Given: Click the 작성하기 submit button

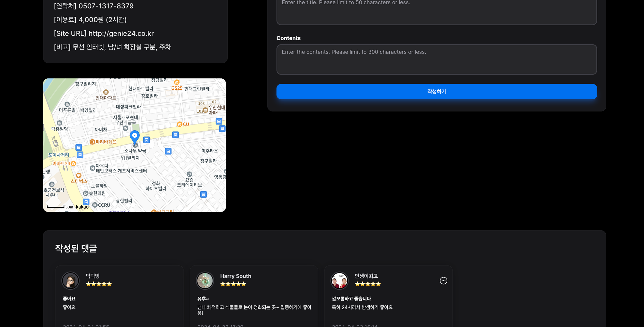Looking at the screenshot, I should (437, 92).
